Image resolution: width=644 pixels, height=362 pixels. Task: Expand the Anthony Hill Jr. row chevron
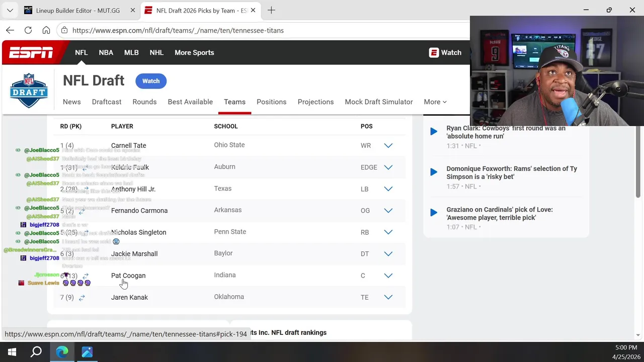click(x=388, y=189)
